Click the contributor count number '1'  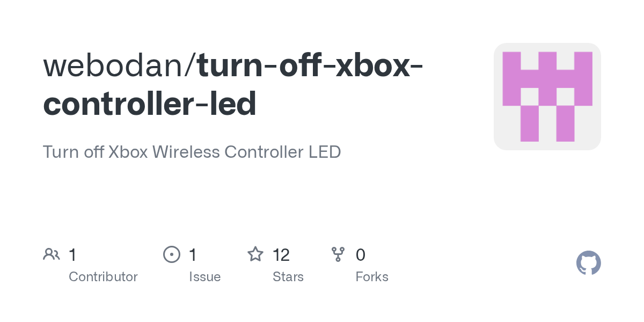click(72, 254)
